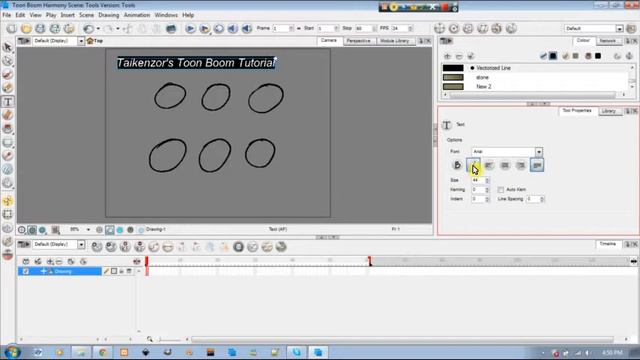
Task: Click the Kerning field stepper arrows
Action: [x=487, y=190]
